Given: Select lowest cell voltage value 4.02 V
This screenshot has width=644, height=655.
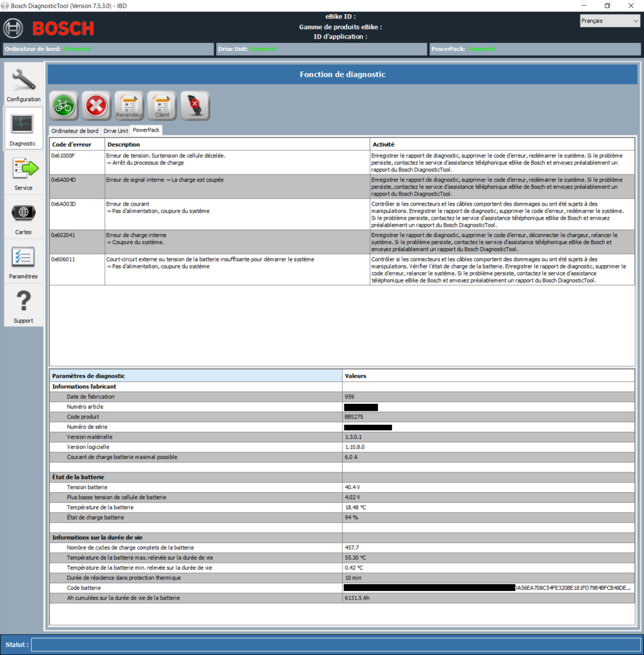Looking at the screenshot, I should click(352, 497).
